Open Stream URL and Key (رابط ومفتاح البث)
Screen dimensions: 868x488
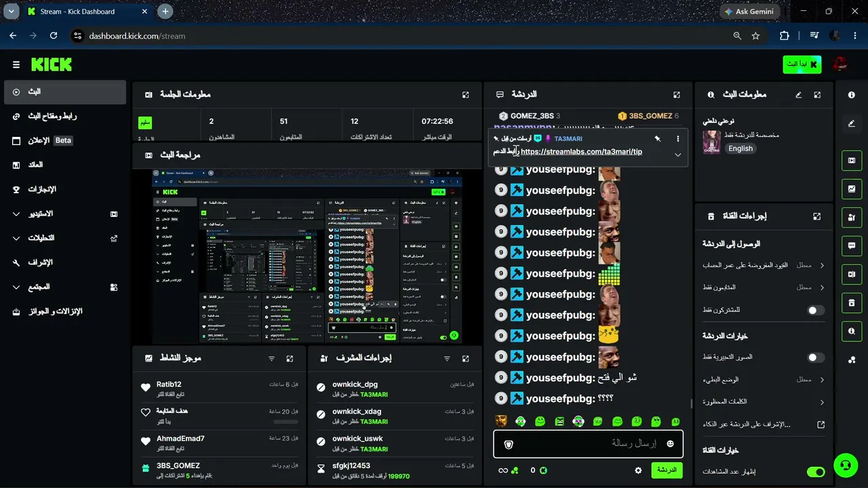(64, 116)
